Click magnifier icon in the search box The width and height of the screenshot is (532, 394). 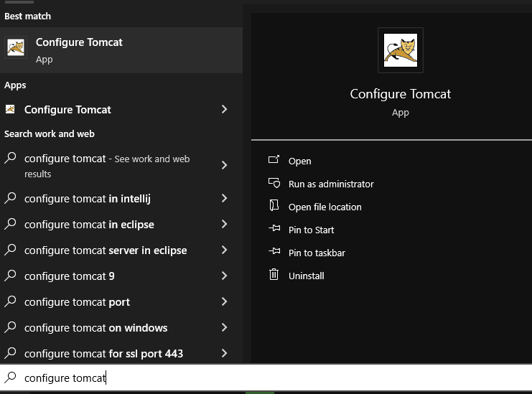coord(10,377)
